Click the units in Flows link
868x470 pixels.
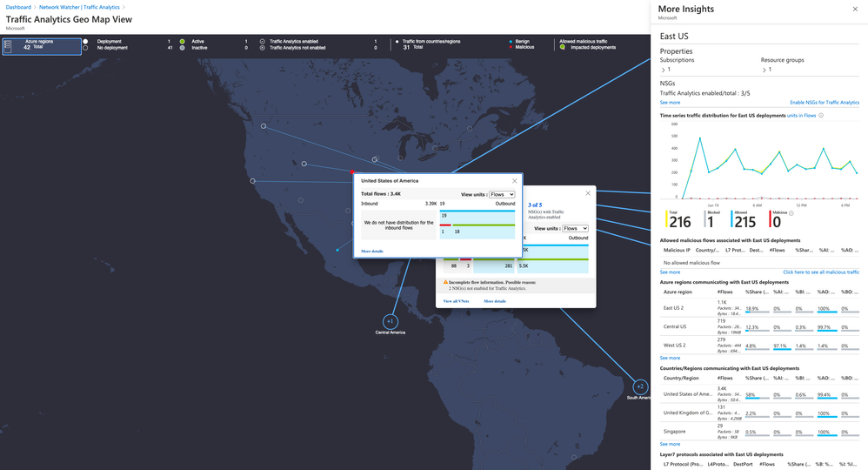click(x=802, y=115)
